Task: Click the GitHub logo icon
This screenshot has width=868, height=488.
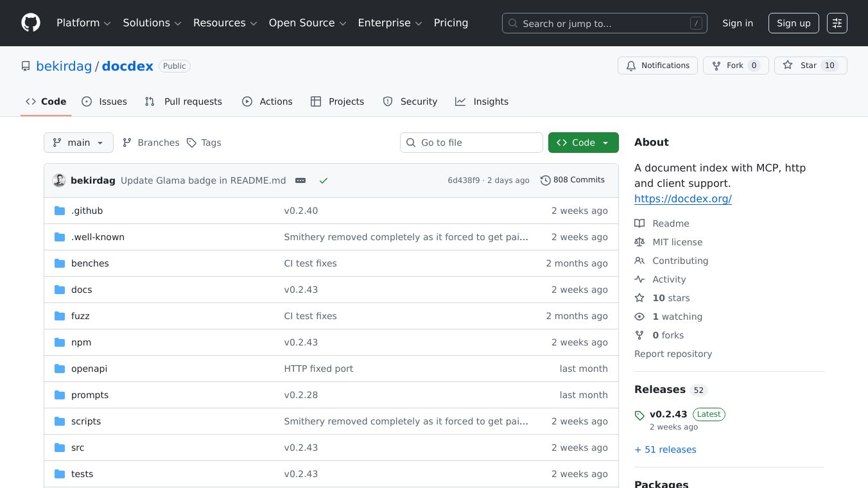Action: [x=31, y=23]
